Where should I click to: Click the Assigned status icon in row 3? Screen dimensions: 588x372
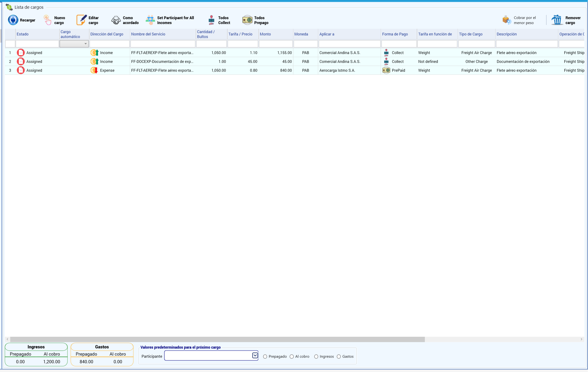point(21,70)
